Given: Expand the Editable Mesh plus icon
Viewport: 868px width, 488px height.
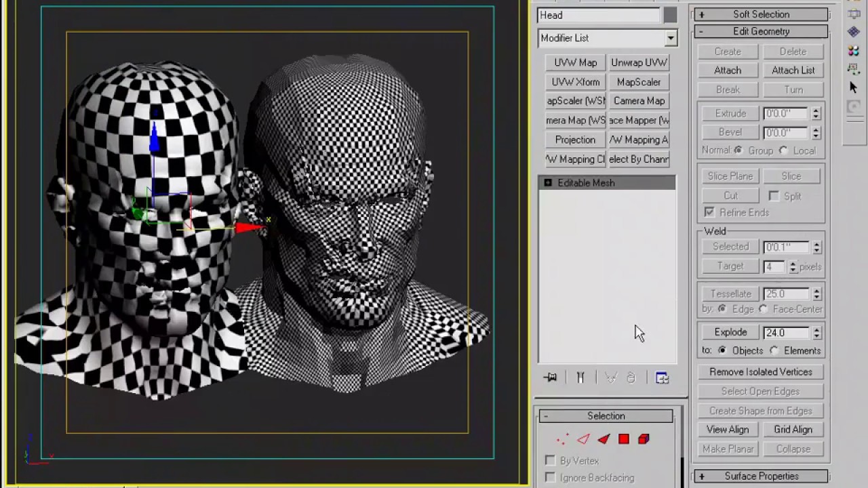Looking at the screenshot, I should (x=548, y=183).
